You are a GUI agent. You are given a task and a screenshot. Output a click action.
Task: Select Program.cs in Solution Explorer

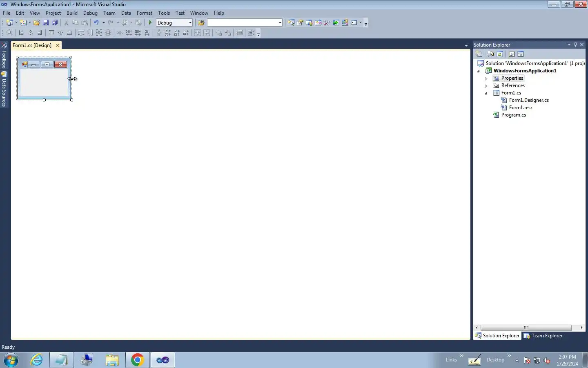click(513, 115)
